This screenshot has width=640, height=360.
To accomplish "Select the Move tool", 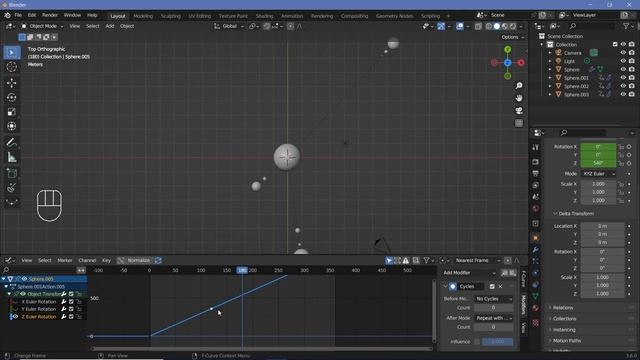I will (x=11, y=83).
